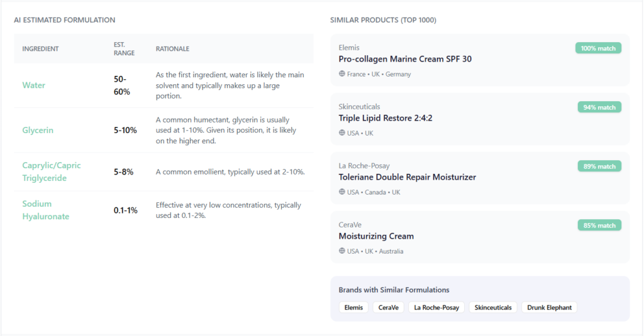Screen dimensions: 644x336
Task: Click the common emollient rationale text
Action: click(x=230, y=172)
